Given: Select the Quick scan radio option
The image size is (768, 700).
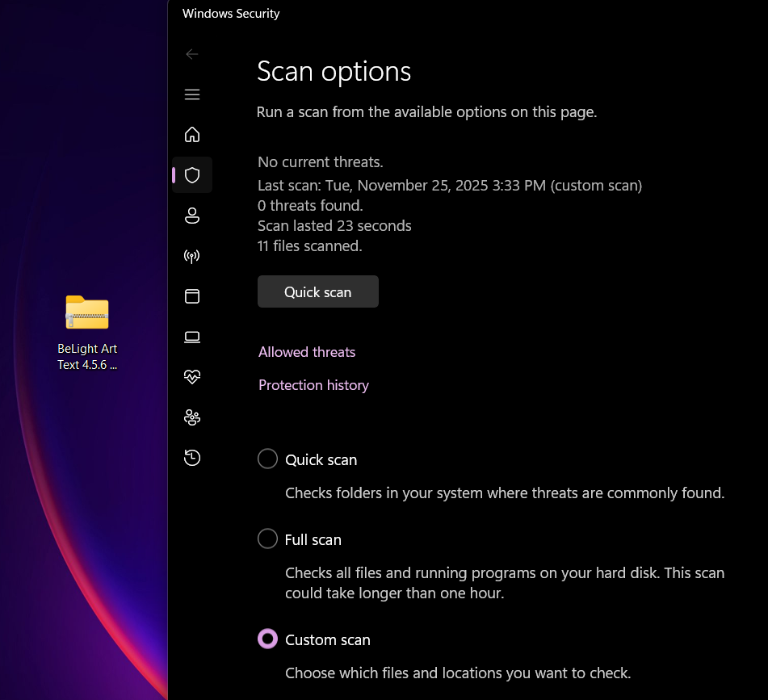Looking at the screenshot, I should click(x=267, y=459).
